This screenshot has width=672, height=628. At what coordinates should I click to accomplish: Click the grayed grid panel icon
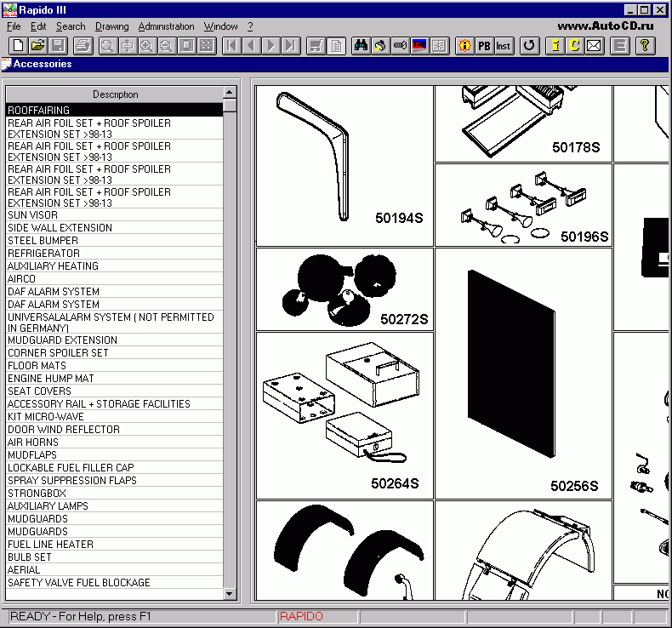(440, 45)
